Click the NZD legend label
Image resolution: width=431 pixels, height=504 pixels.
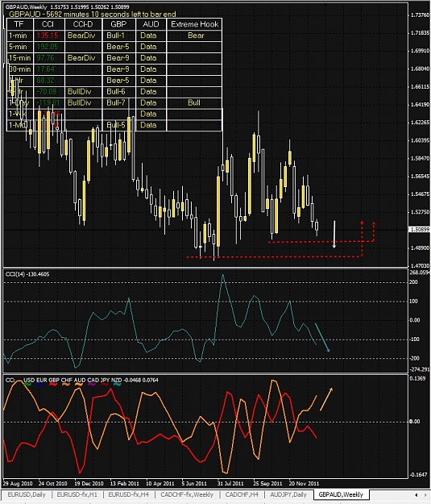(x=116, y=380)
